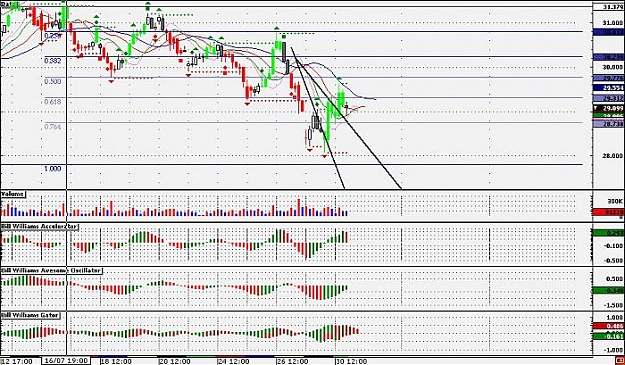Click the 0.764 Fibonacci level label
The width and height of the screenshot is (625, 365).
click(53, 127)
